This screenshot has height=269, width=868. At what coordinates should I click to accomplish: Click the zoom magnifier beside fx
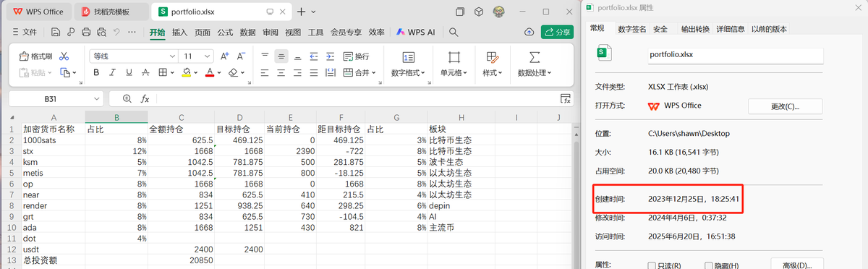127,99
